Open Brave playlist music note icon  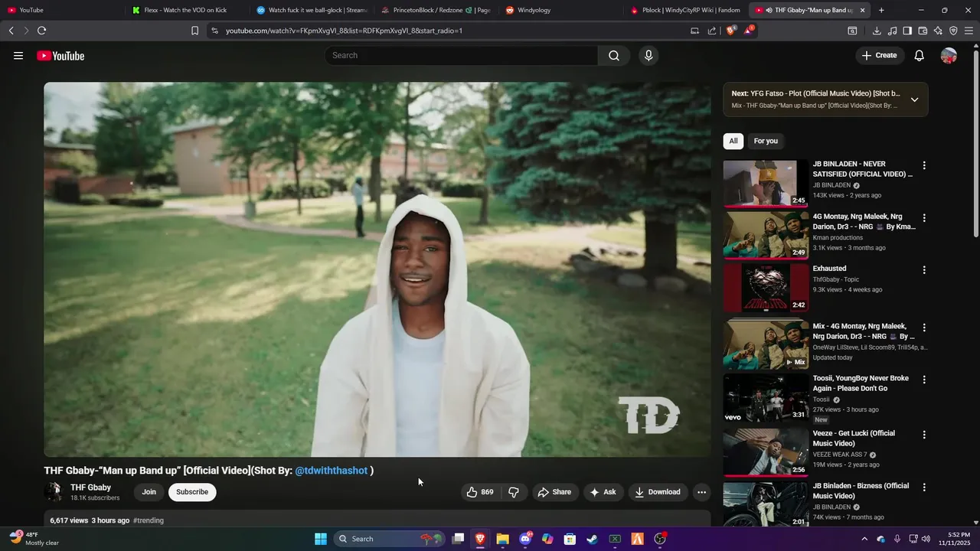(892, 31)
